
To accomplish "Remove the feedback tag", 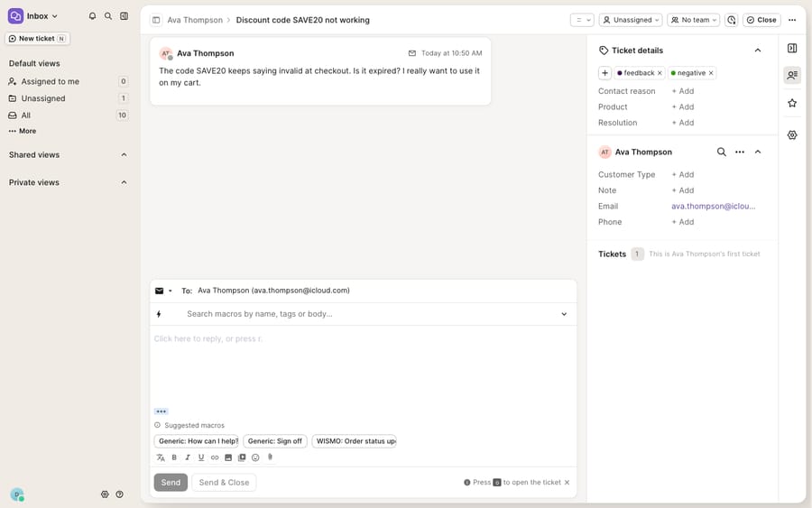I will coord(660,73).
